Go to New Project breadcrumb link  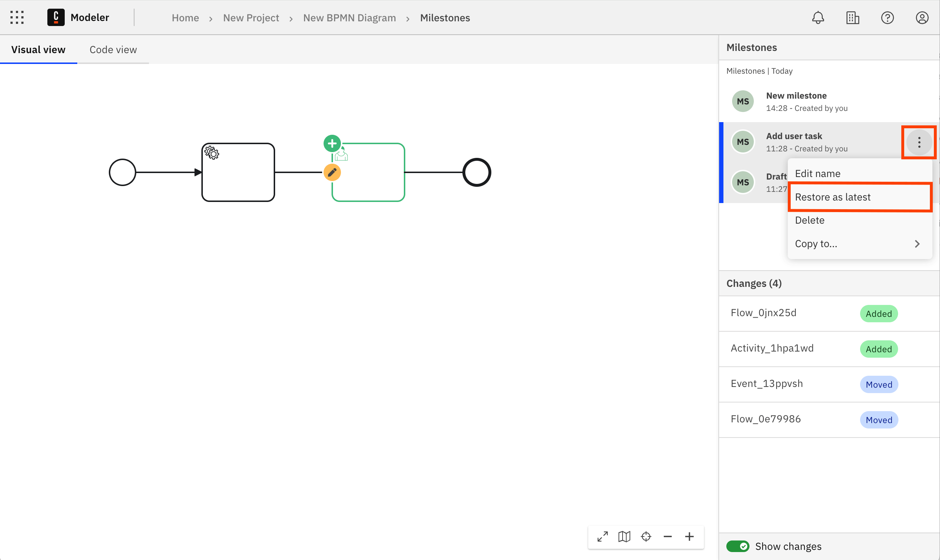click(251, 18)
